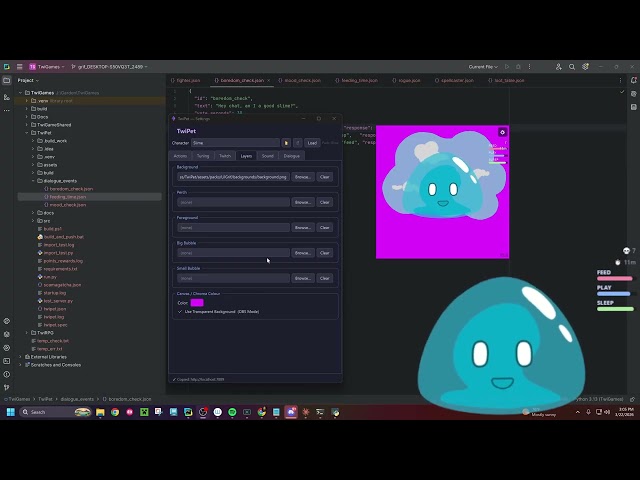Open the IDE settings gear icon in title bar
Viewport: 640px width, 480px height.
[585, 67]
